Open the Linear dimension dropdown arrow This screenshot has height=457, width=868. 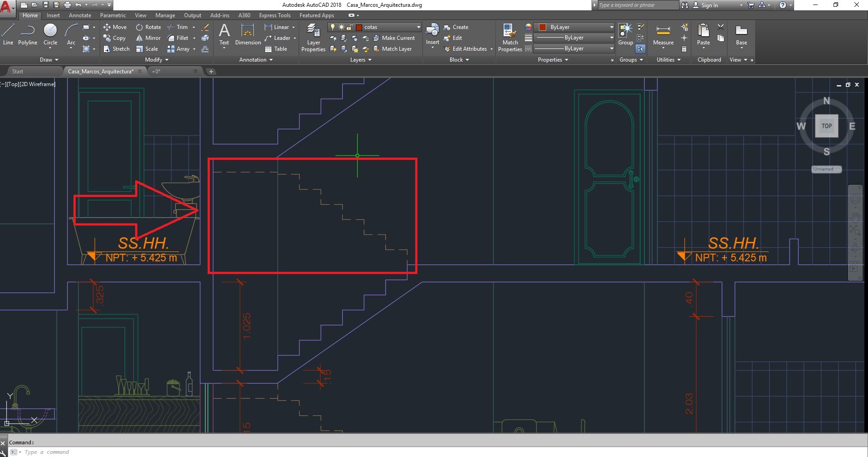click(x=293, y=27)
